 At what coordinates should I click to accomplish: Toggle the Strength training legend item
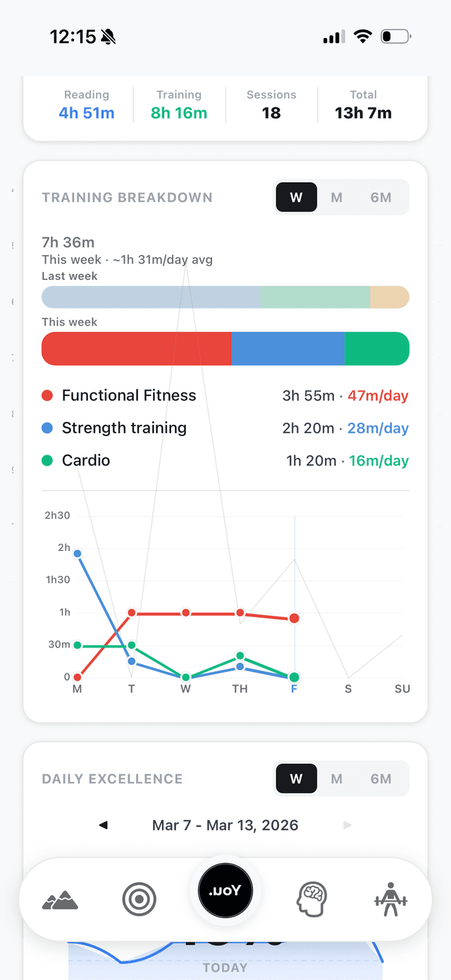[124, 428]
